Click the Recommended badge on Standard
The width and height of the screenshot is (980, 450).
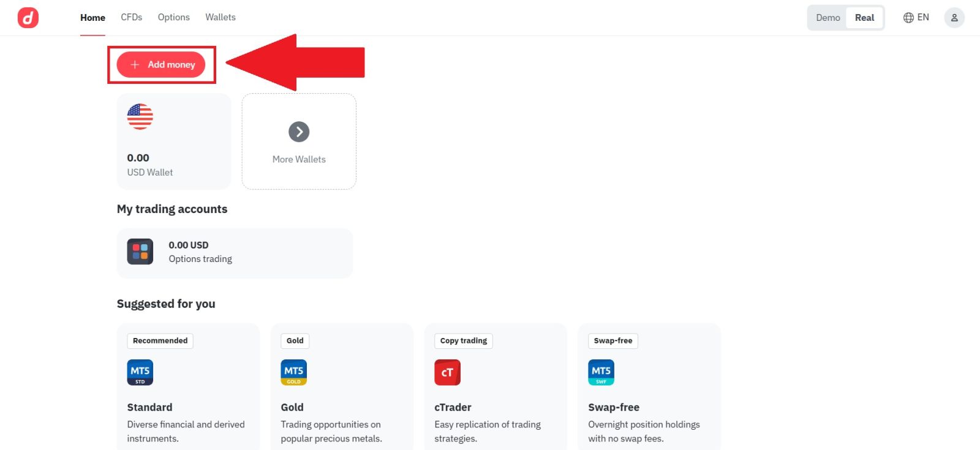pos(159,340)
